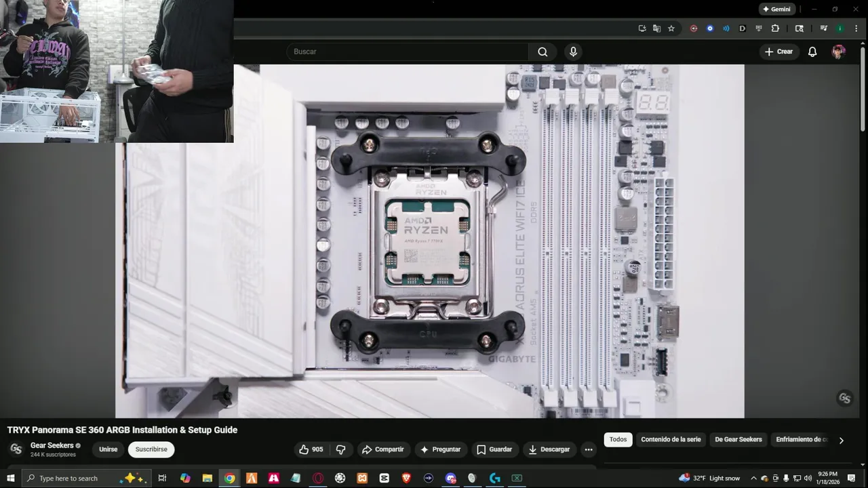Click the Gear Seekers watermark on video
Screen dimensions: 868x488
click(845, 399)
